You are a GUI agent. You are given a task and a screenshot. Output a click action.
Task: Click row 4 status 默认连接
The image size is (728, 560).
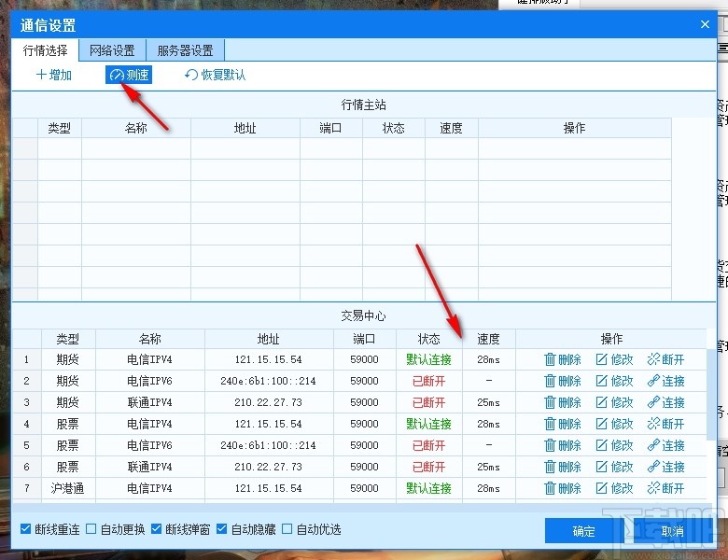(x=429, y=424)
